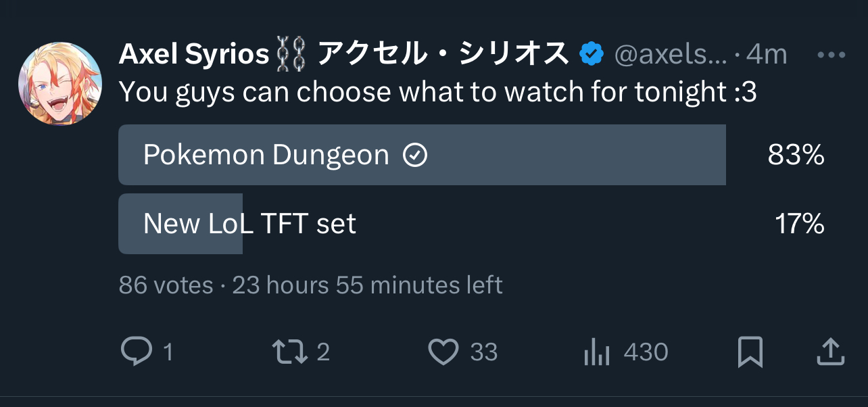Open the @axels… handle link

(x=669, y=55)
